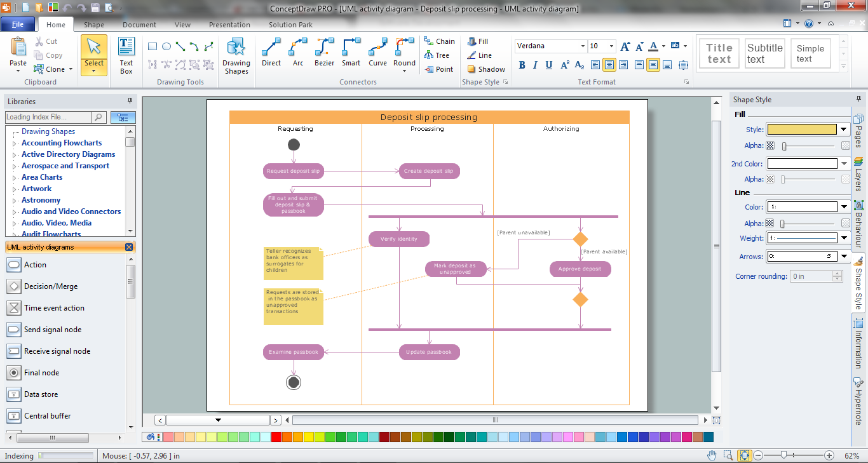Apply Title text style

click(x=719, y=53)
